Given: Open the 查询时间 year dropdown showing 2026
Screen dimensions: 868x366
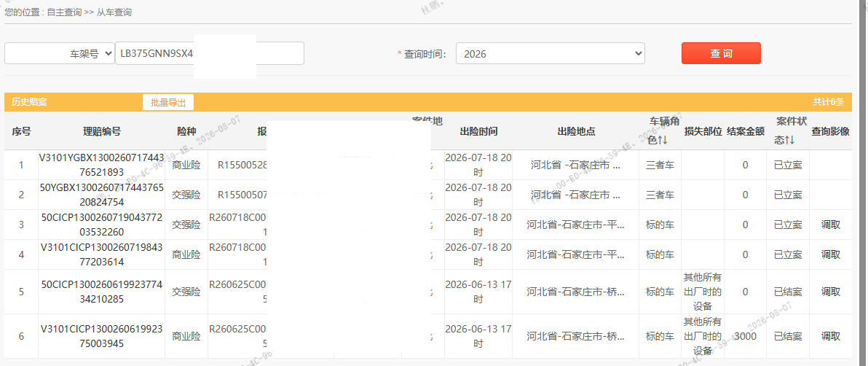Looking at the screenshot, I should pyautogui.click(x=551, y=54).
